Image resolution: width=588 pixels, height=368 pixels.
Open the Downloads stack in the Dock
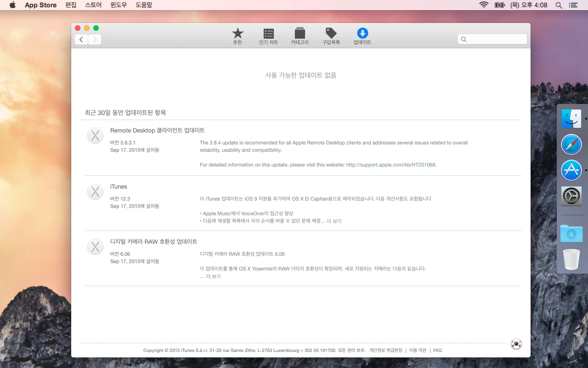571,234
